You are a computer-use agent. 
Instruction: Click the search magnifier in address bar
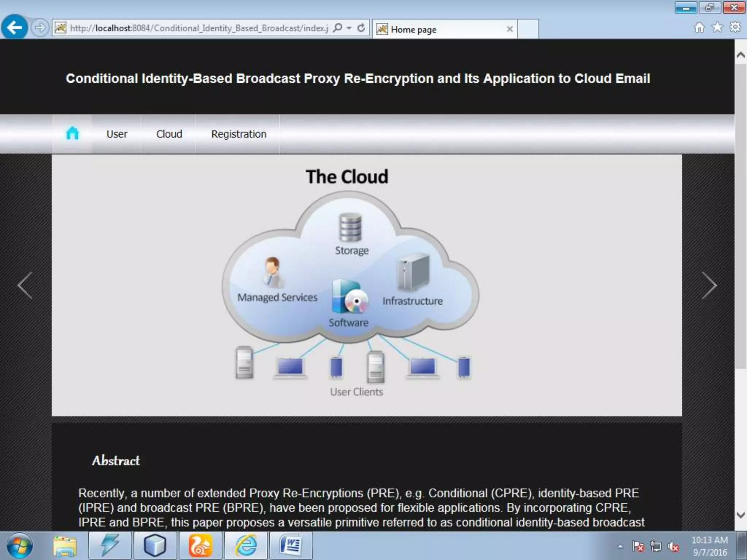(338, 28)
